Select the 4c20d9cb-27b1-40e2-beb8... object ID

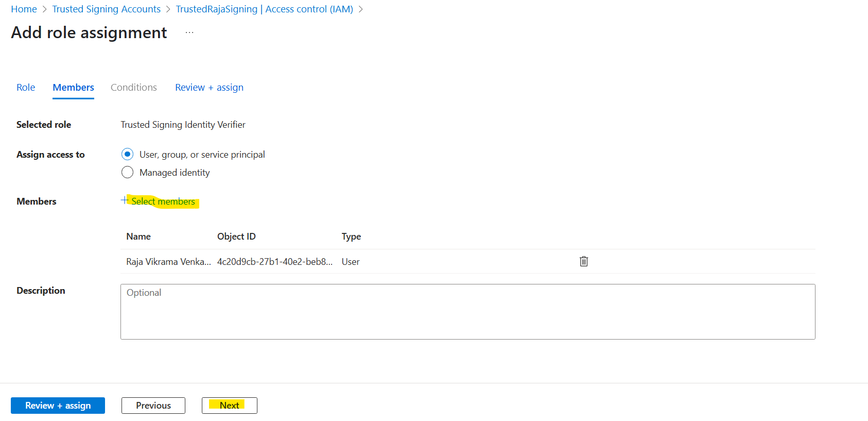pyautogui.click(x=275, y=262)
